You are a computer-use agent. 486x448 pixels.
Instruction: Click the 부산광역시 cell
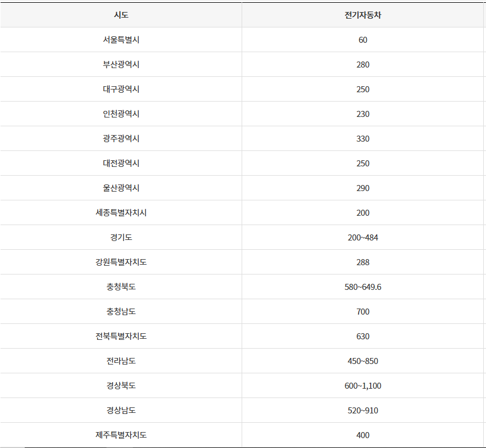pyautogui.click(x=121, y=64)
